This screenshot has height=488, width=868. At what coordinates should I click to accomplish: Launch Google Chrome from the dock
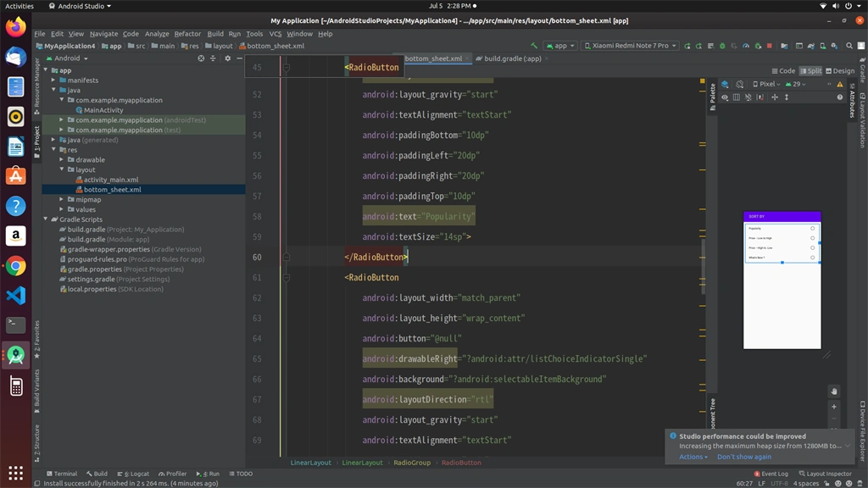[x=15, y=266]
